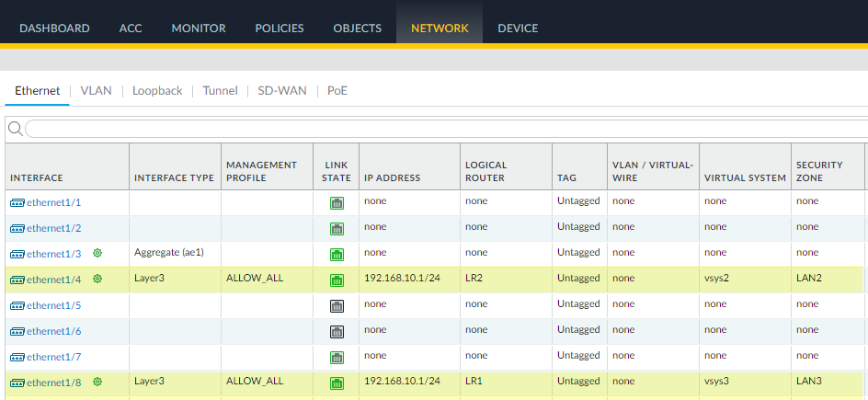
Task: Click the interface icon left of ethernet1/2
Action: pos(17,228)
